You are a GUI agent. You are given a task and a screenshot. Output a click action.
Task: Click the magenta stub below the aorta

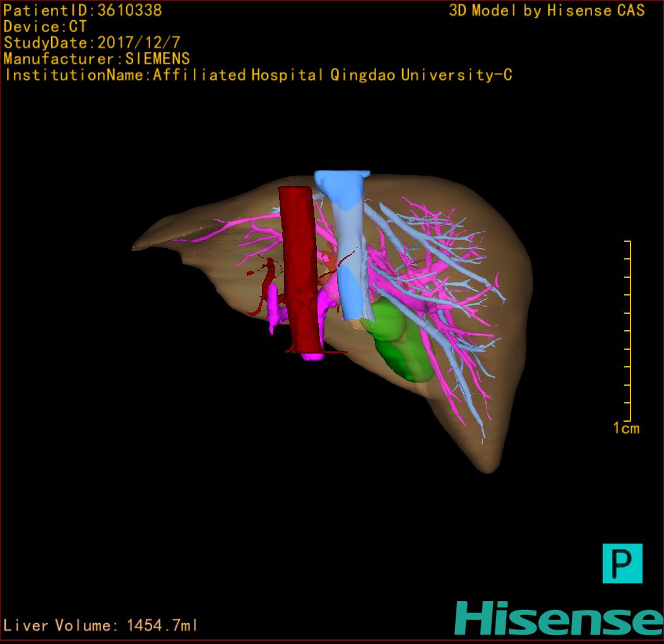(312, 357)
